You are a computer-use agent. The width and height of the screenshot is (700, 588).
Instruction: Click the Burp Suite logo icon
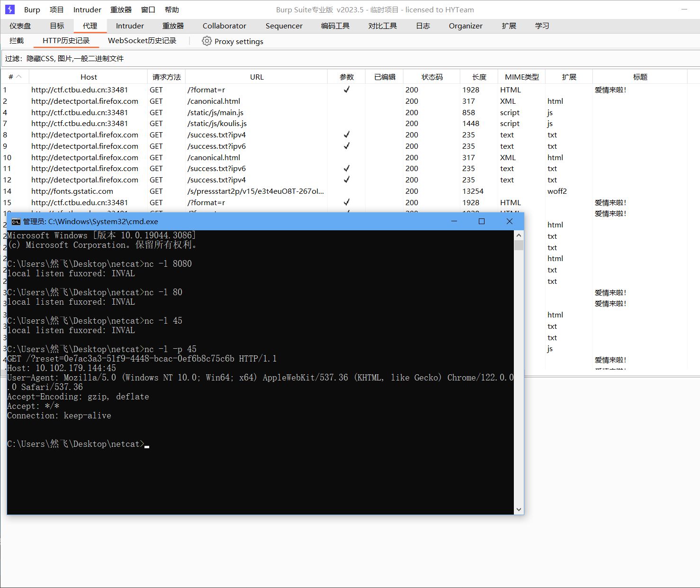coord(10,9)
